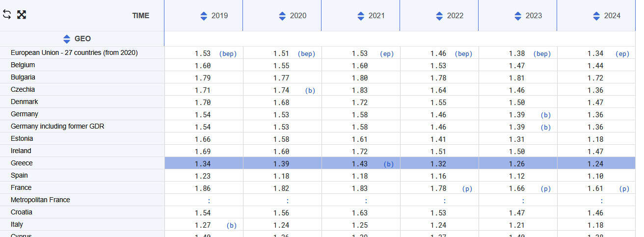Select the Ireland row label
This screenshot has height=237, width=644.
click(x=21, y=151)
